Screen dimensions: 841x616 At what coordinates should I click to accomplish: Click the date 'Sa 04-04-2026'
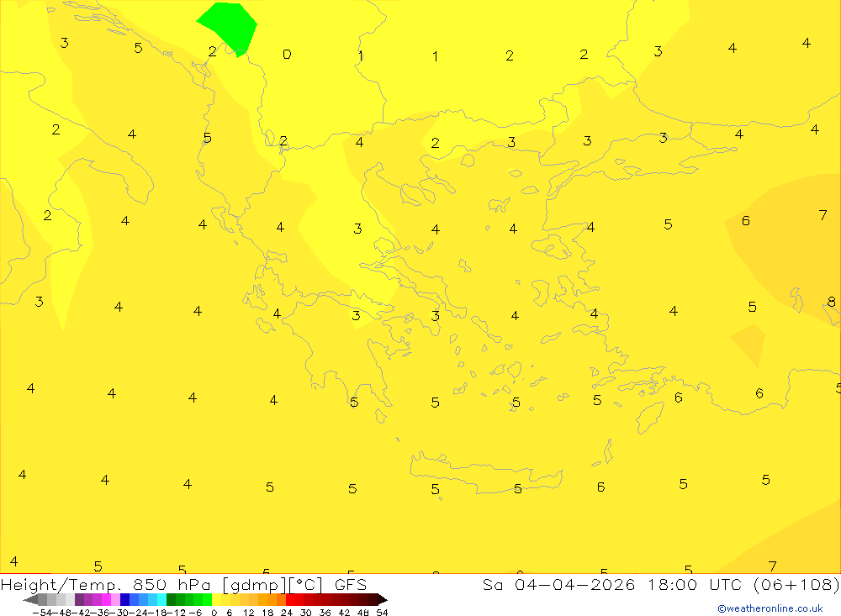pyautogui.click(x=559, y=584)
